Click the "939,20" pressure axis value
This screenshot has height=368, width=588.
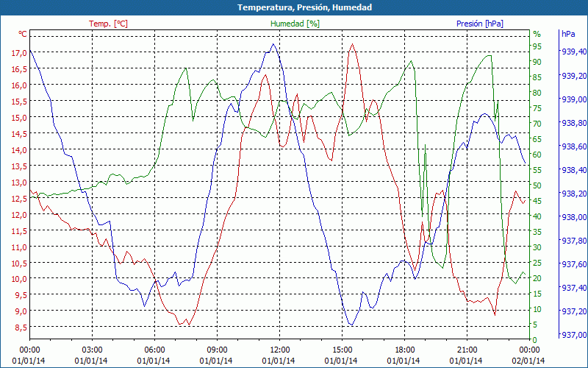(x=574, y=77)
